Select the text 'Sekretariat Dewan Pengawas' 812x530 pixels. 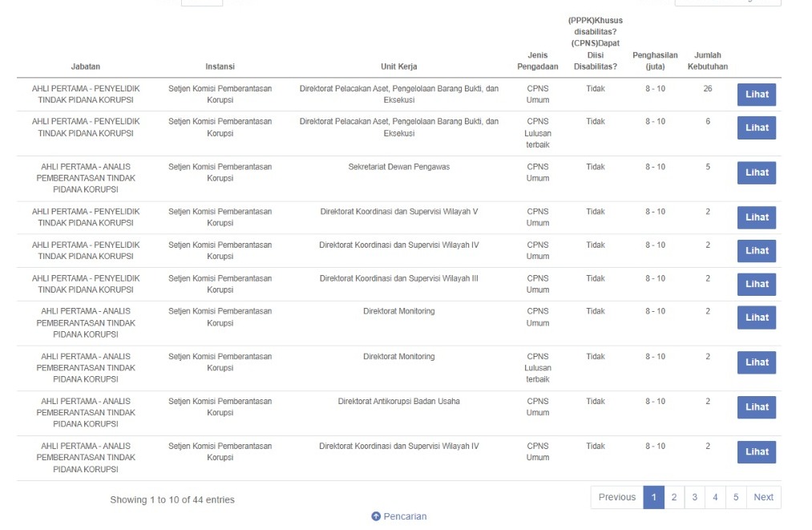[398, 167]
